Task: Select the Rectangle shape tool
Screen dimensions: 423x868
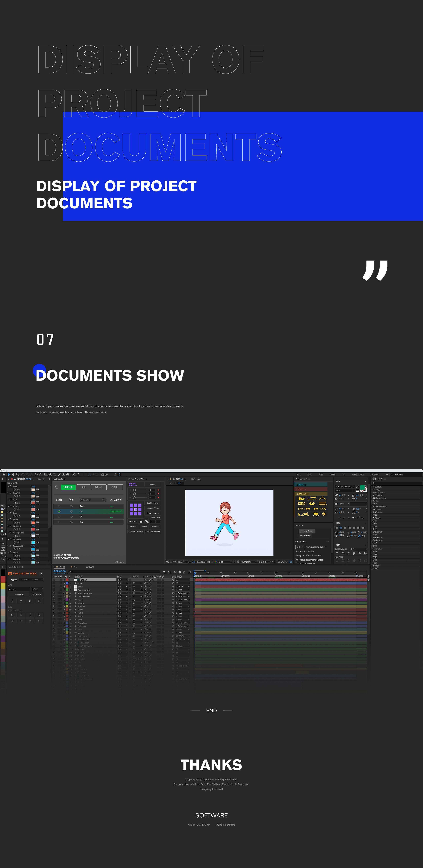Action: [x=46, y=474]
